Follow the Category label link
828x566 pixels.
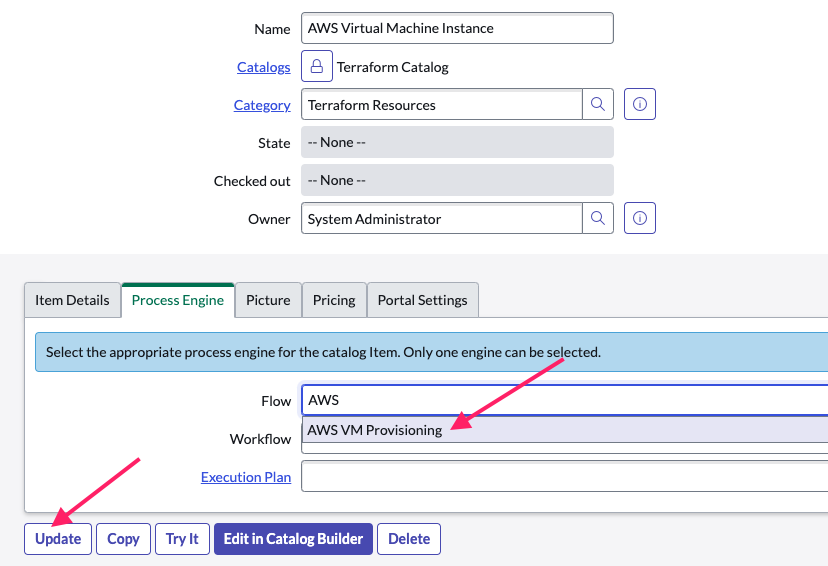tap(262, 105)
